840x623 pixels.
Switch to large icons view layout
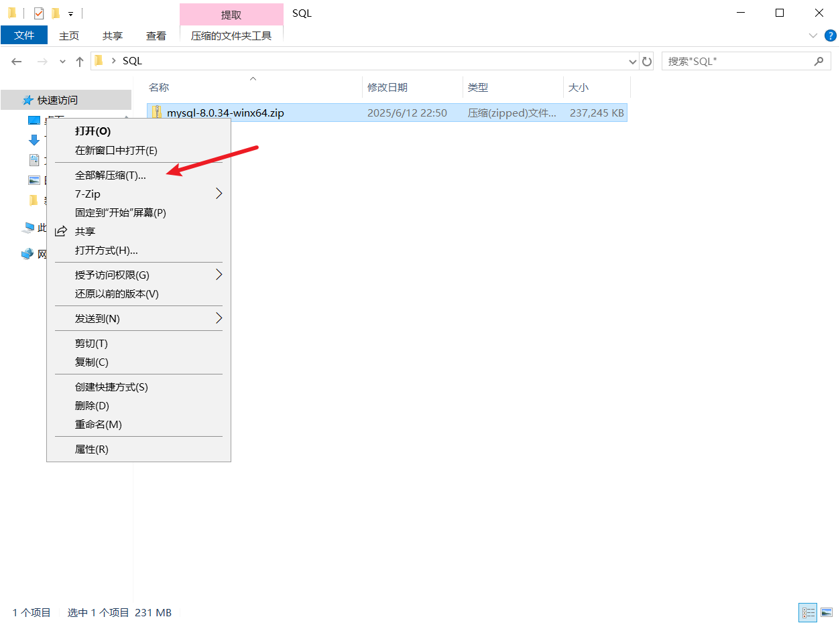tap(827, 612)
